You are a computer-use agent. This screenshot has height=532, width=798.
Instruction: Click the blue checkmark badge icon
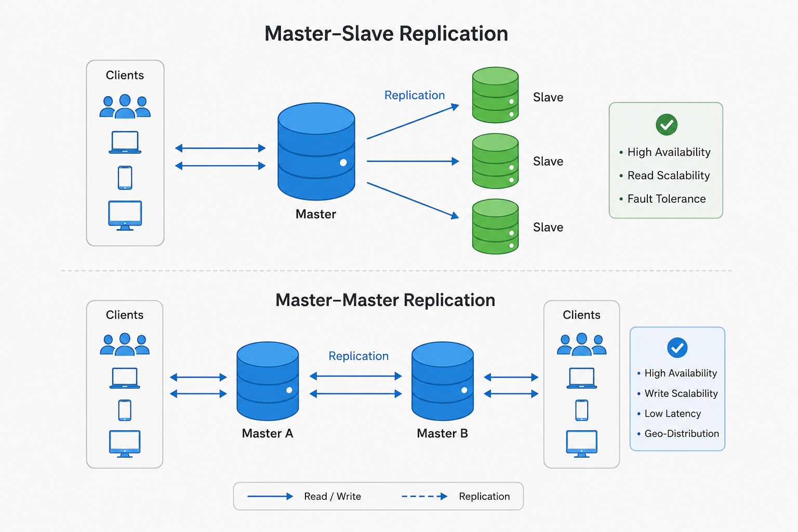point(677,348)
